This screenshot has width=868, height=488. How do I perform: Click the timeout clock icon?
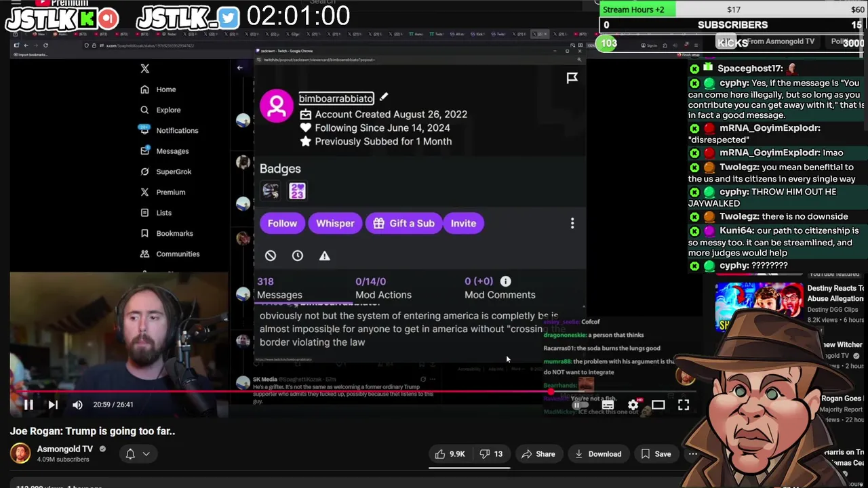point(297,256)
